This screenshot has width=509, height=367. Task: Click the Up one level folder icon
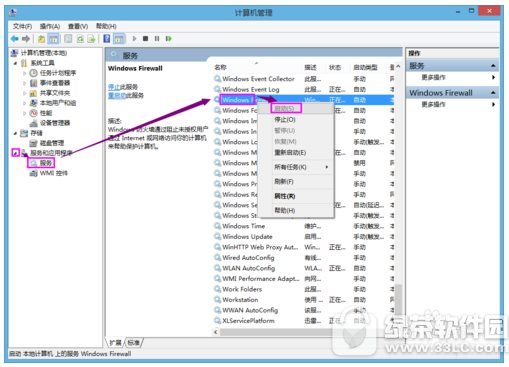tap(41, 39)
